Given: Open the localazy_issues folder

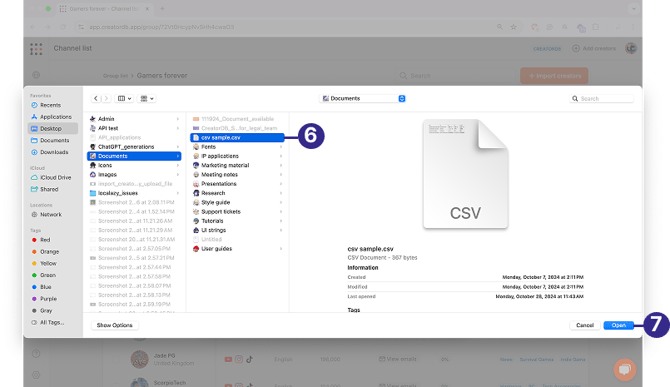Looking at the screenshot, I should coord(134,193).
